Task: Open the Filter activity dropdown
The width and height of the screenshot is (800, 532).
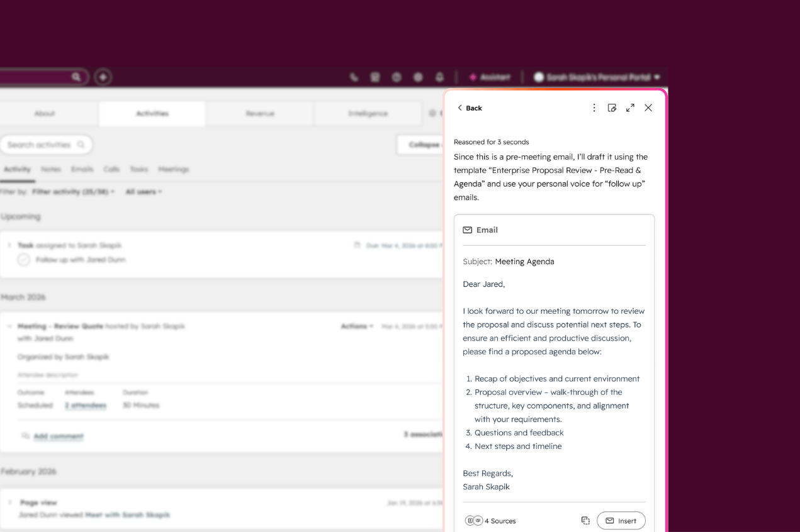Action: pyautogui.click(x=73, y=192)
